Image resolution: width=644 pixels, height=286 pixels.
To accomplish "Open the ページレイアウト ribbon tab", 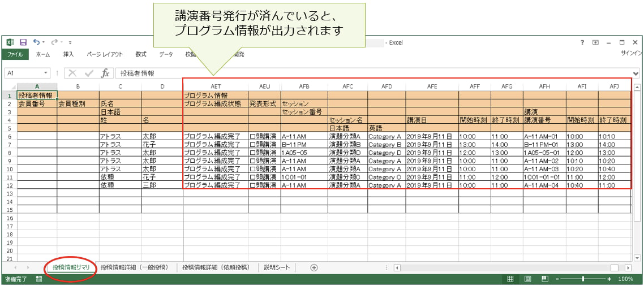I will (105, 54).
